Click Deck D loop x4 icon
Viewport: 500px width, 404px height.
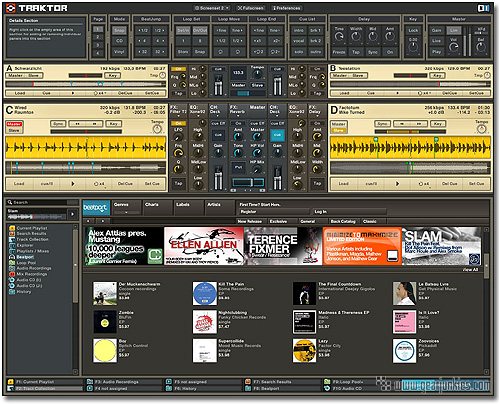(423, 184)
